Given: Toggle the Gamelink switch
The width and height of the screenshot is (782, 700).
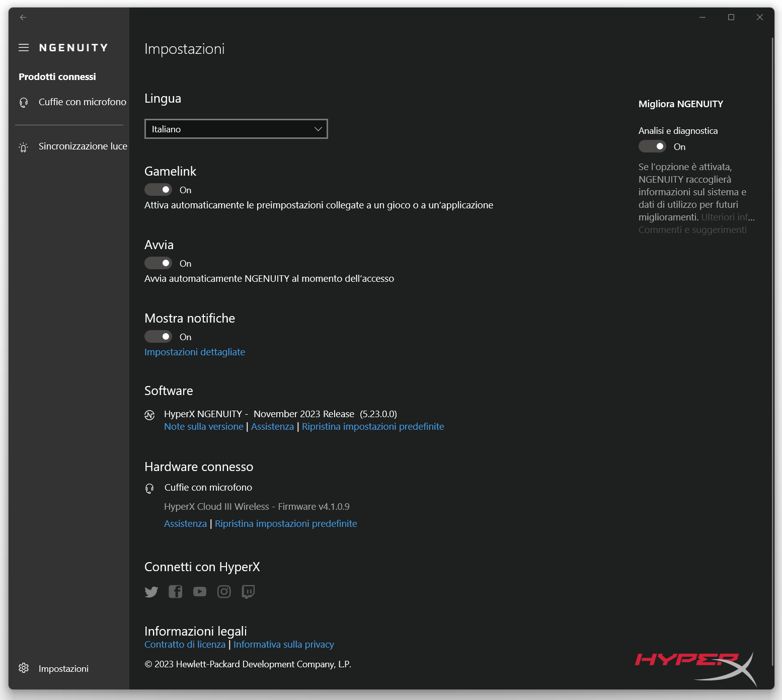Looking at the screenshot, I should (x=158, y=190).
